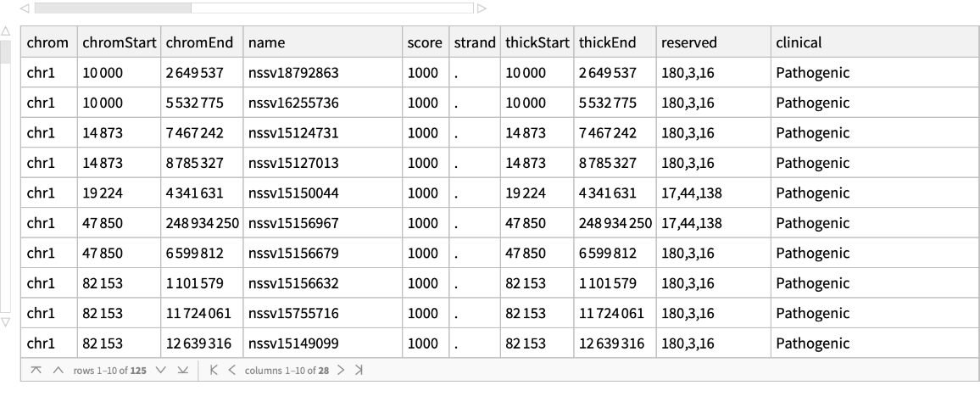Click the horizontal scrollbar thumb
The image size is (980, 402).
coord(112,8)
